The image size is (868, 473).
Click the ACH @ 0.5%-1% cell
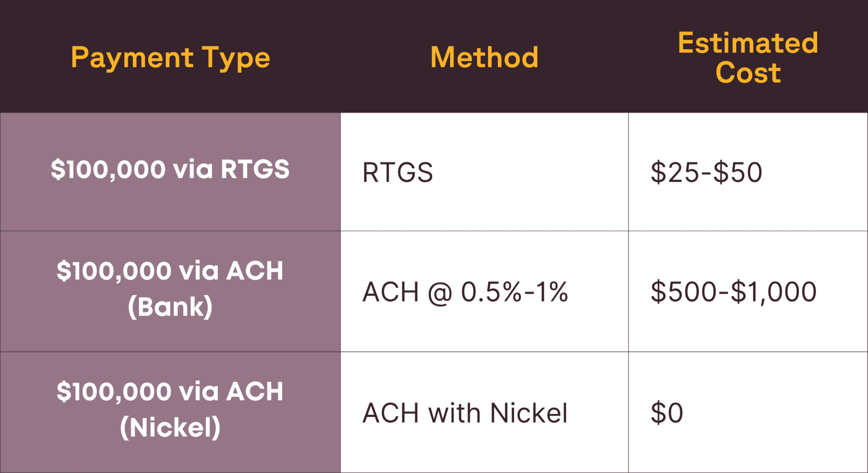pyautogui.click(x=484, y=291)
